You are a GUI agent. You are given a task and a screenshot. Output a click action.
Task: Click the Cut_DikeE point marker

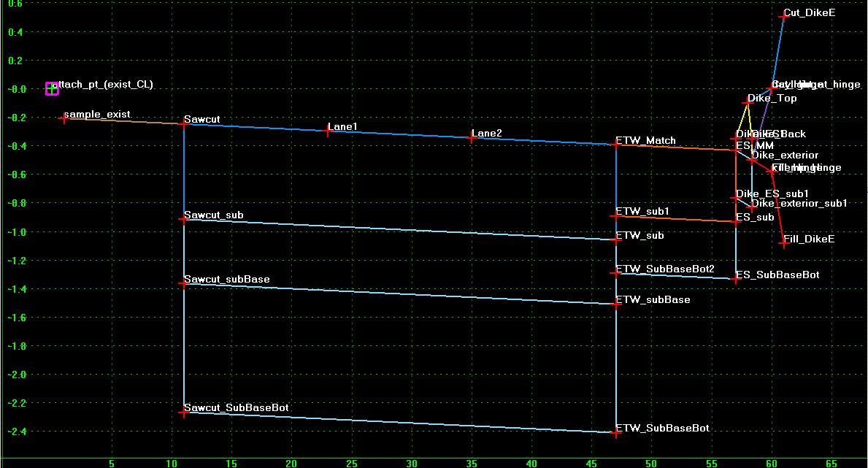(x=784, y=17)
